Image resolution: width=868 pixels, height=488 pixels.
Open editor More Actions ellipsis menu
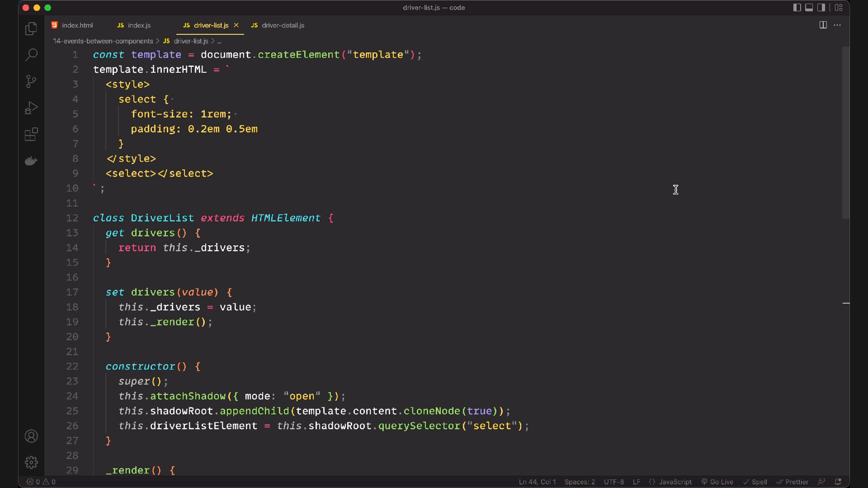[x=837, y=25]
